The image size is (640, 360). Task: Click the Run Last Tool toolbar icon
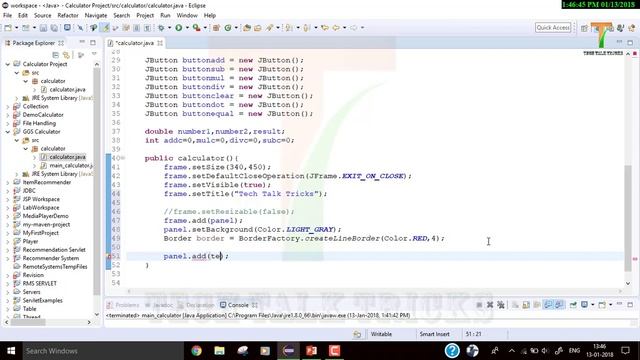click(197, 28)
